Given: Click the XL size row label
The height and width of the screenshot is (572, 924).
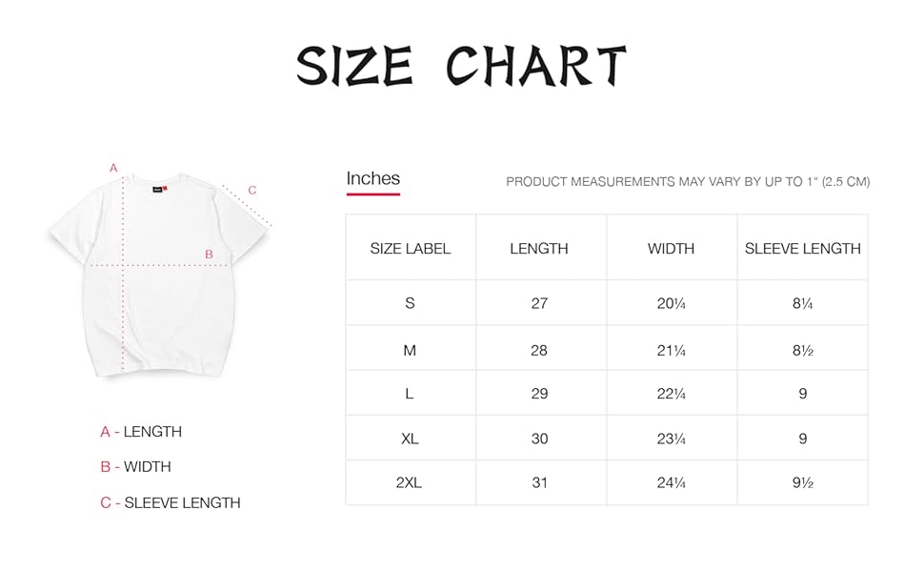Looking at the screenshot, I should click(x=410, y=439).
